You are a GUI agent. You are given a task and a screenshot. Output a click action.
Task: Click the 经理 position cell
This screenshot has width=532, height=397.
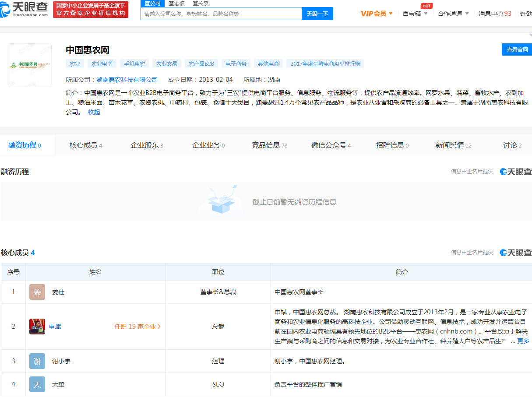(218, 361)
